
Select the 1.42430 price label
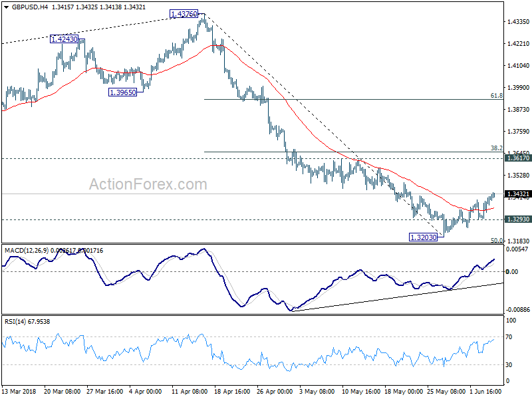point(64,39)
